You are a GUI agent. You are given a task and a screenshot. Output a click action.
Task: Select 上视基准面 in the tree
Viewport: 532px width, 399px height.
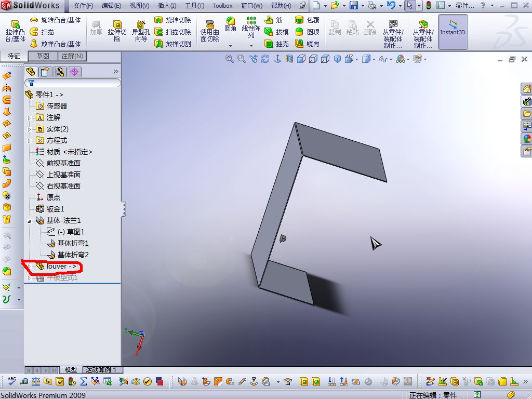coord(58,175)
